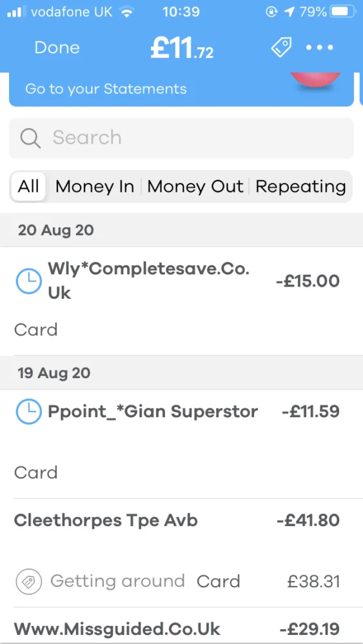This screenshot has width=363, height=644.
Task: Open the Wly*Completesave.Co.Uk transaction
Action: pos(181,301)
